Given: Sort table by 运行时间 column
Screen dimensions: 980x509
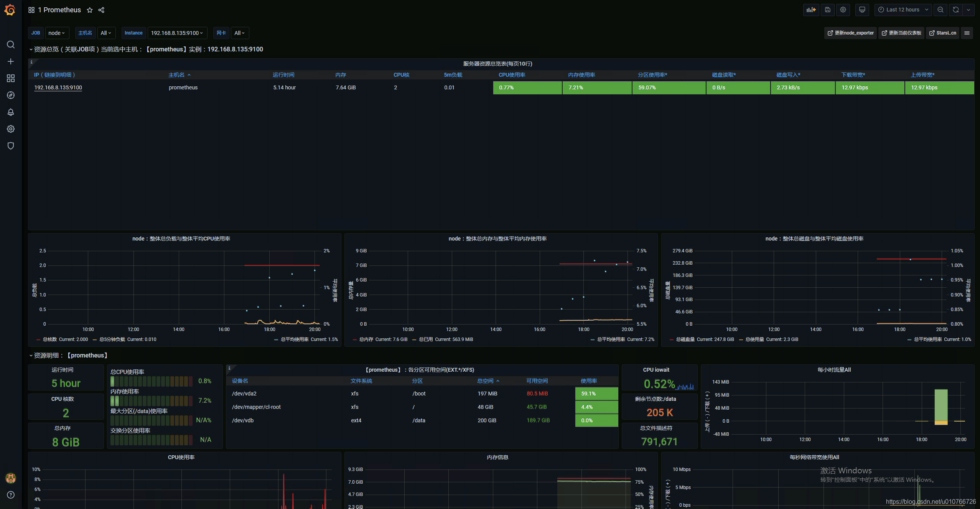Looking at the screenshot, I should pyautogui.click(x=283, y=75).
